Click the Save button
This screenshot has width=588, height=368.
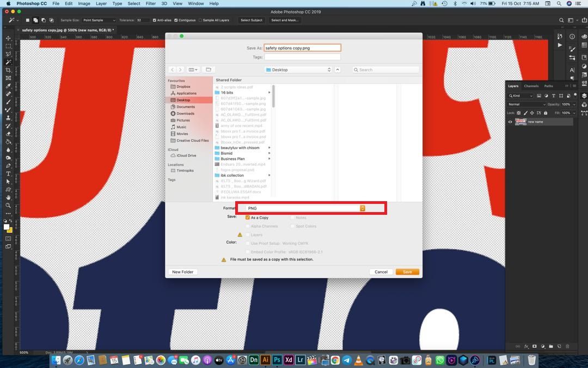pos(407,272)
